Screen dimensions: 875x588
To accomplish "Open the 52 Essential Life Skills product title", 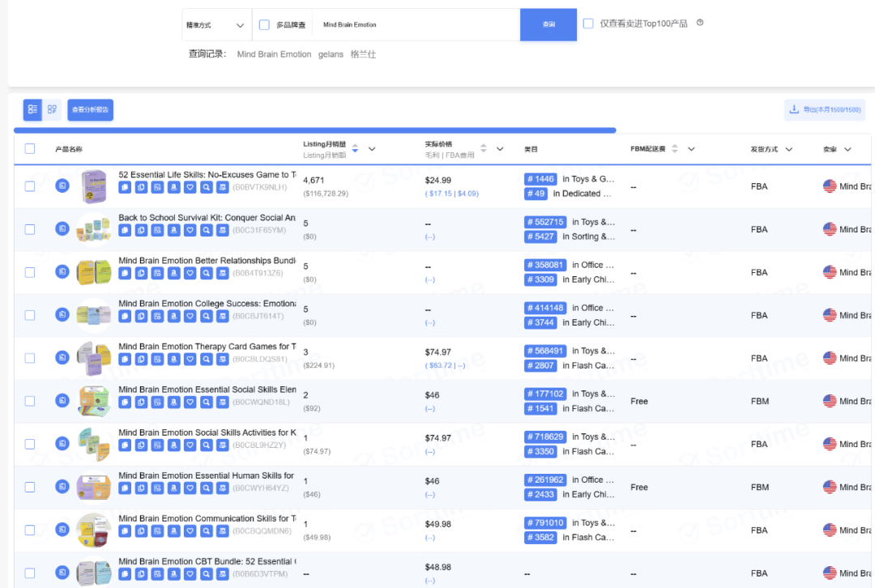I will (x=207, y=175).
